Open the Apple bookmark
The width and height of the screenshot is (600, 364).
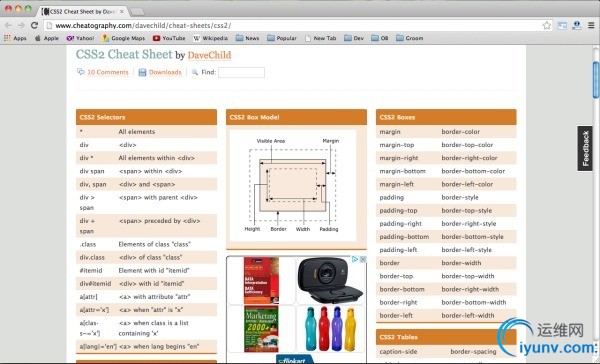(47, 38)
